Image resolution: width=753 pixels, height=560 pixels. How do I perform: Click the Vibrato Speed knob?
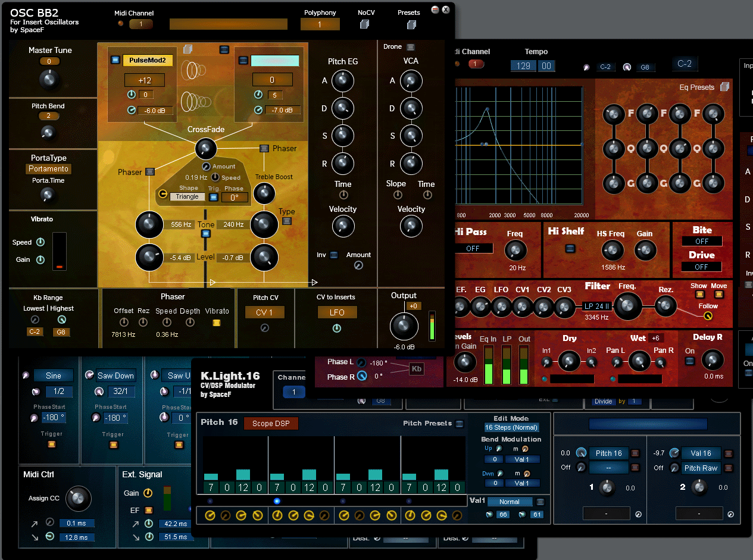(40, 242)
